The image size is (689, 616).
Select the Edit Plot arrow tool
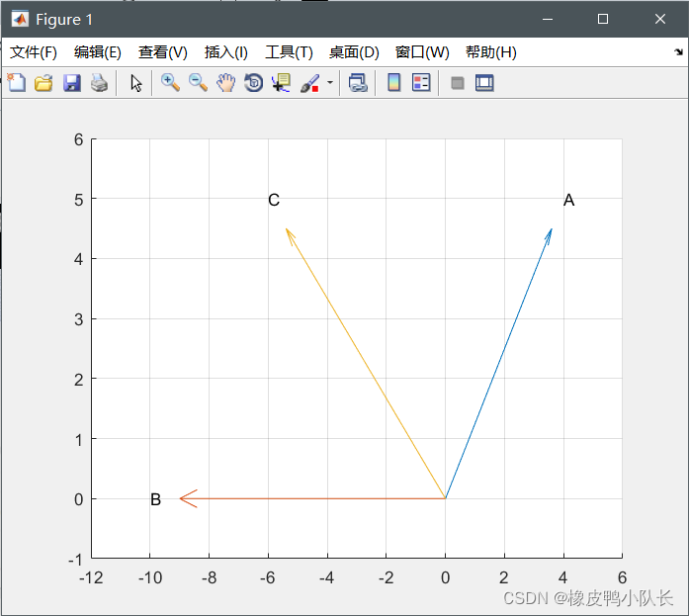135,83
